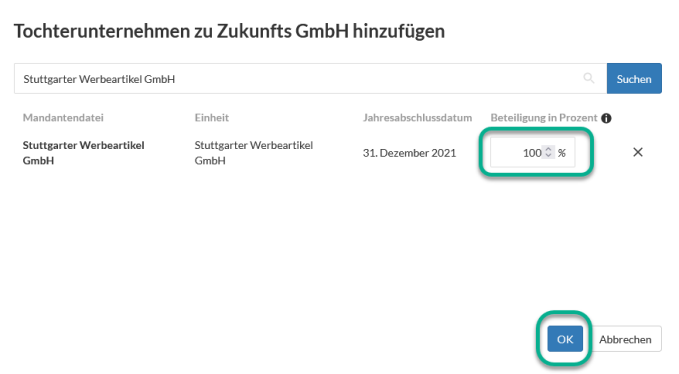Click the Einheit cell Stuttgarter Werbeartikel GmbH
This screenshot has height=374, width=679.
[x=254, y=153]
